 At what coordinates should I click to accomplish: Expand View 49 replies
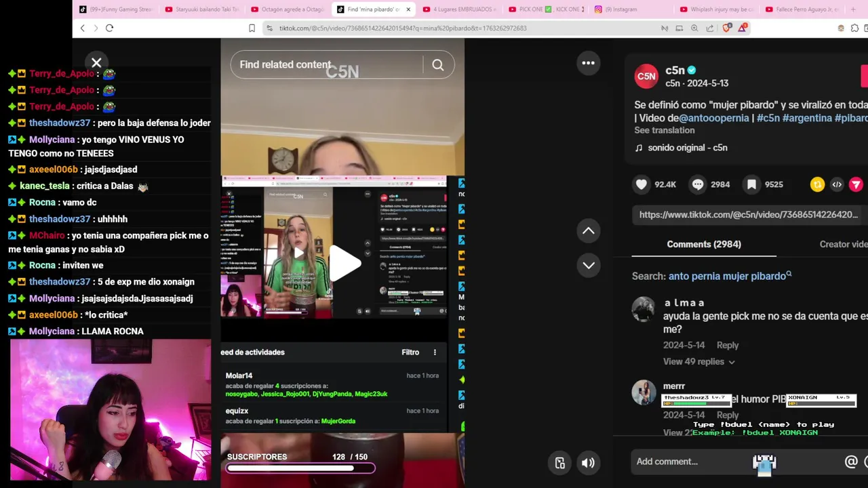[x=698, y=362]
